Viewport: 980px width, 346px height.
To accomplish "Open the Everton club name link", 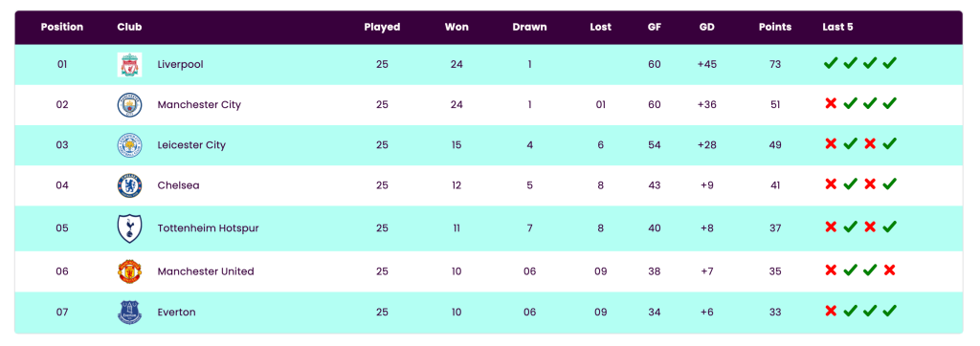I will click(x=176, y=312).
